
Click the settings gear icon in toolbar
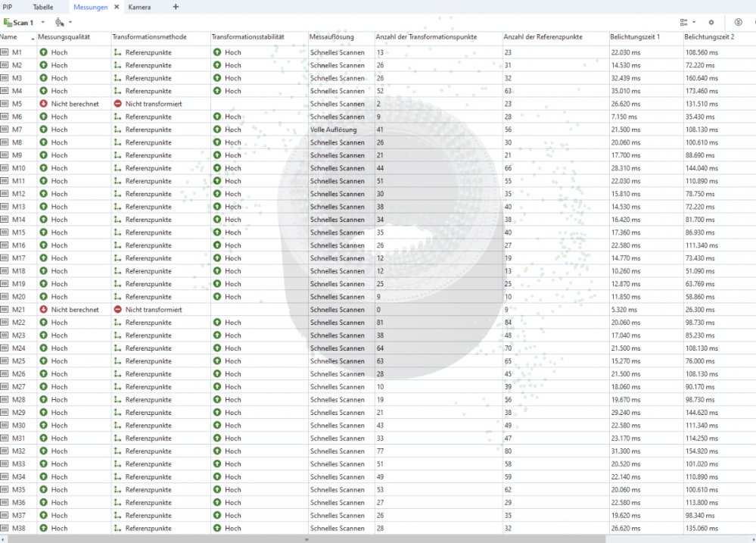(711, 23)
